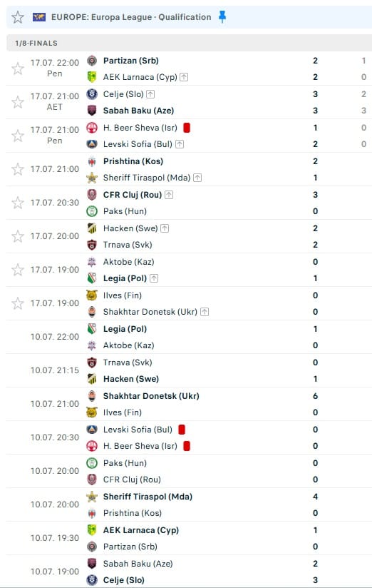
Task: Open Shakhtar Donetsk 6-0 Ilves match
Action: (x=189, y=404)
